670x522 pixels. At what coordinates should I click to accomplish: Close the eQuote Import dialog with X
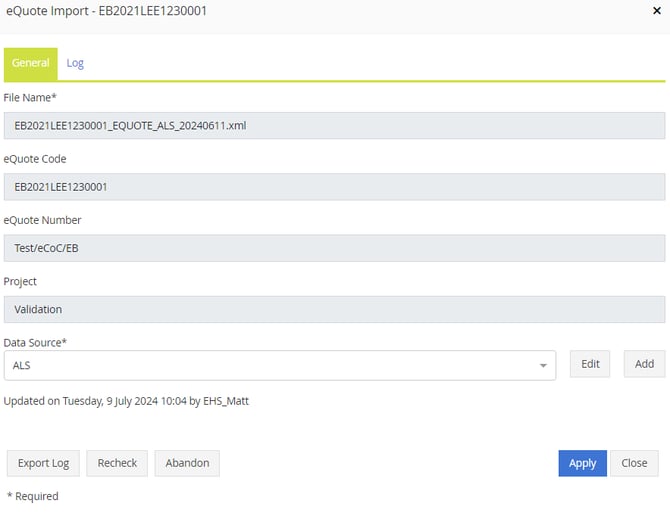[654, 11]
